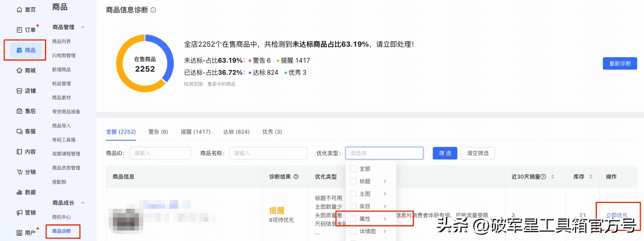Collapse the 商品管理 section

(x=83, y=27)
